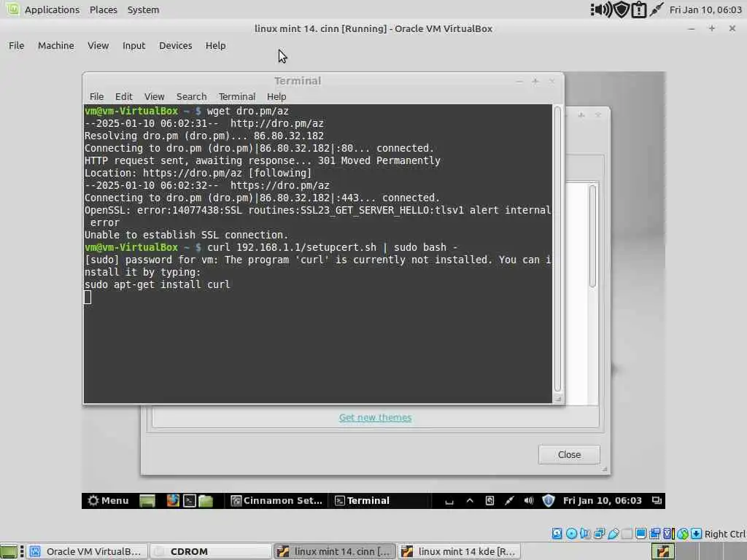Open the guest file manager folder icon
Screen dimensions: 747x560
click(206, 501)
